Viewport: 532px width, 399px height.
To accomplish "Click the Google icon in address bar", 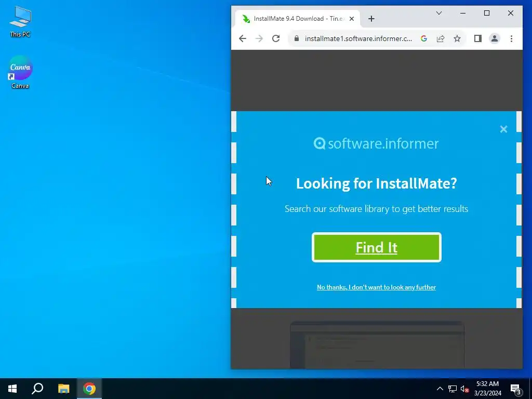I will click(x=424, y=38).
